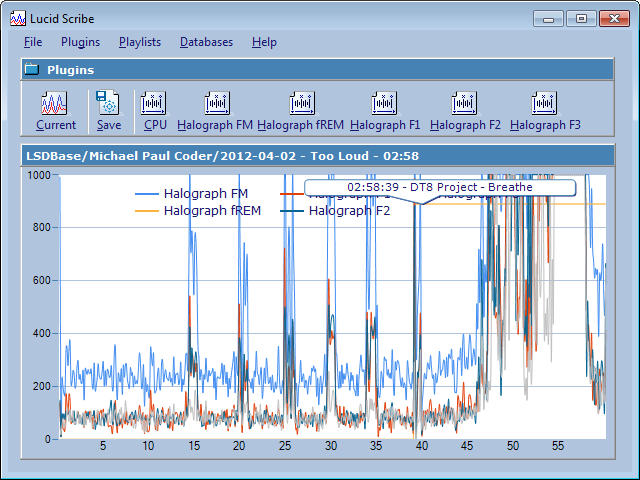Click the Halograph FM legend entry
The width and height of the screenshot is (640, 480).
click(x=206, y=194)
